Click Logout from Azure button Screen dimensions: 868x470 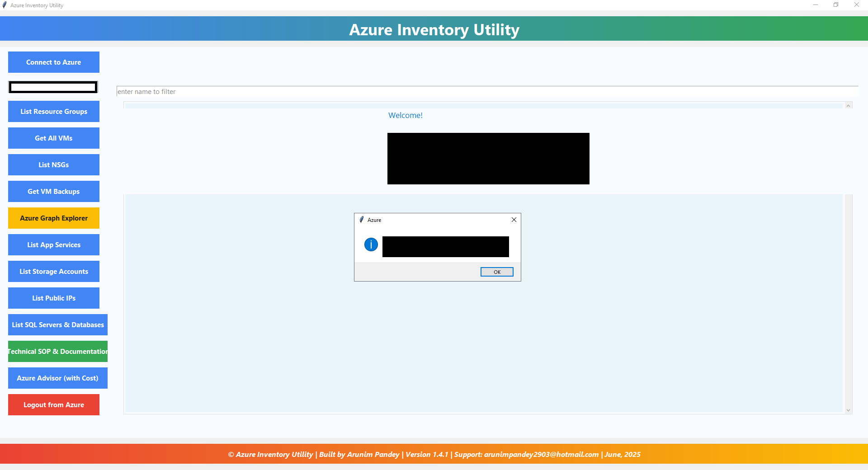pyautogui.click(x=53, y=404)
